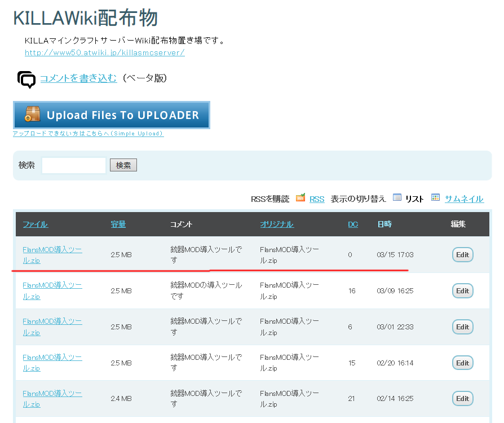The height and width of the screenshot is (423, 504).
Task: Download the 03/15 17:03 FlansMOD zip file
Action: 52,254
